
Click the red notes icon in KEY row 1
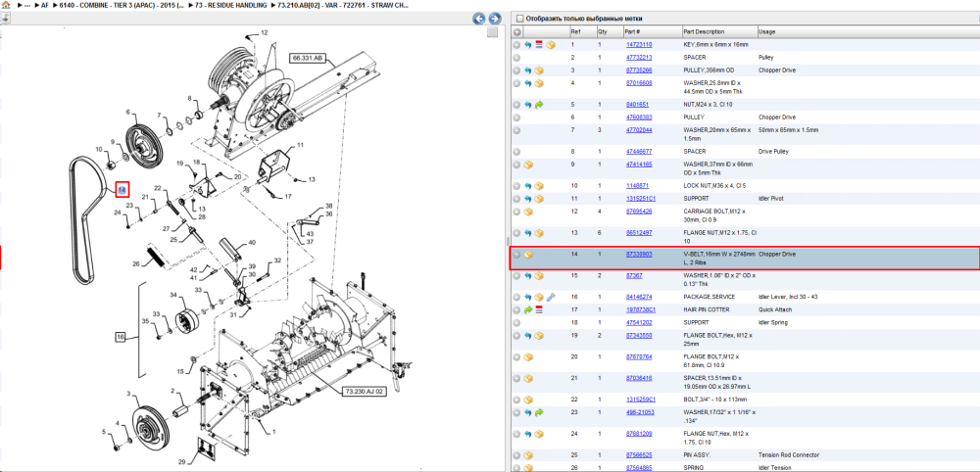(x=539, y=45)
